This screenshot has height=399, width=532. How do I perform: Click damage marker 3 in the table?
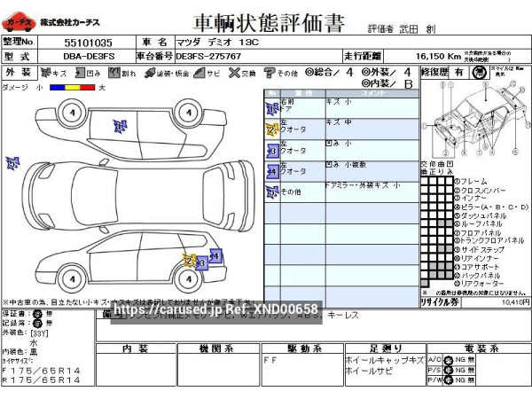point(271,150)
